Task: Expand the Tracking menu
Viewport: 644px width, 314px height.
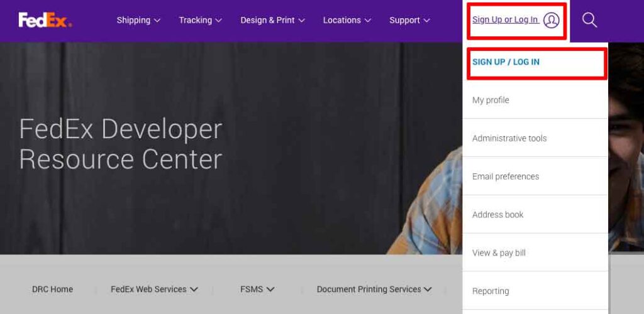Action: (x=201, y=20)
